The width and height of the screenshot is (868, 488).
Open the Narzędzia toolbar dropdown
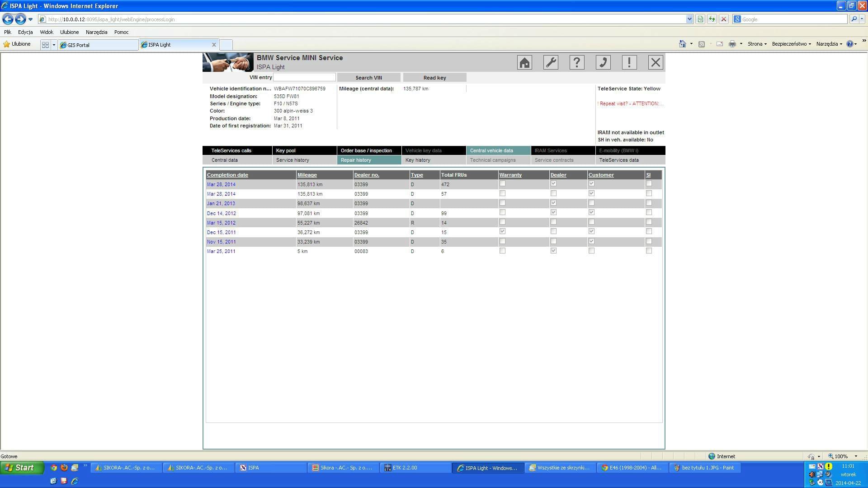tap(829, 44)
